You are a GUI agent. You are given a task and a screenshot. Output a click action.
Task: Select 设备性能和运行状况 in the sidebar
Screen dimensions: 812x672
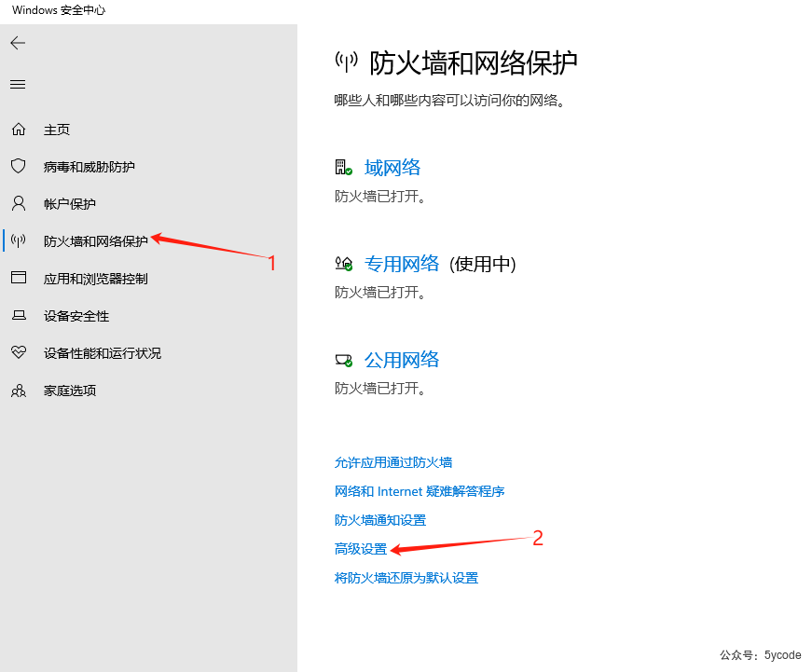point(102,353)
